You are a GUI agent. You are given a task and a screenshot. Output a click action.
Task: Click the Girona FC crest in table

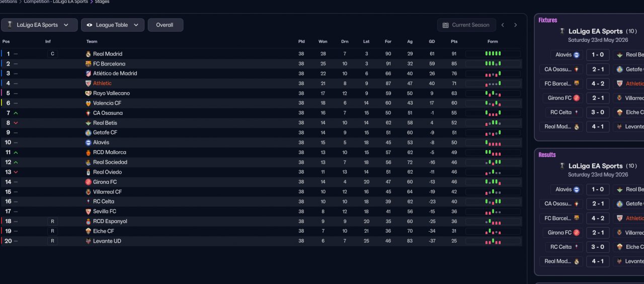pyautogui.click(x=89, y=182)
